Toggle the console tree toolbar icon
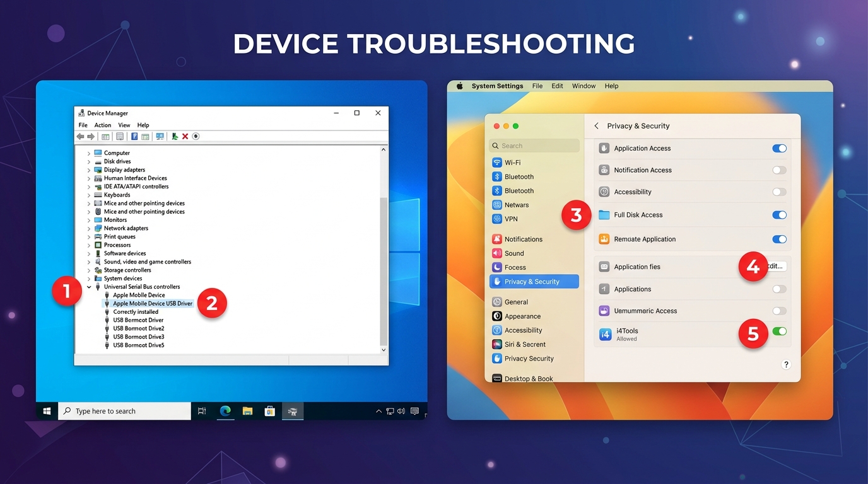The height and width of the screenshot is (484, 868). coord(105,137)
